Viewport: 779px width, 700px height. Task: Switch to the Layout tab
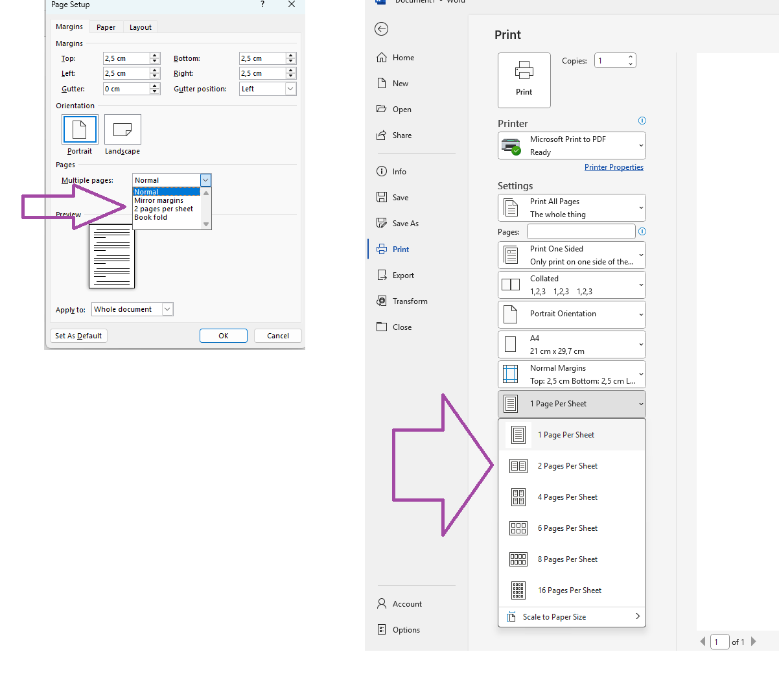140,27
